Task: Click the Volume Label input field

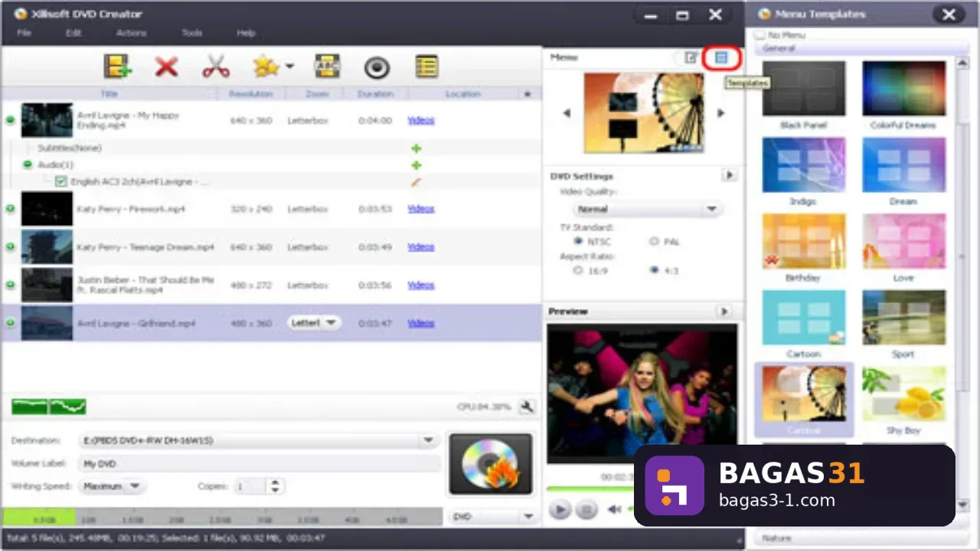Action: click(260, 464)
